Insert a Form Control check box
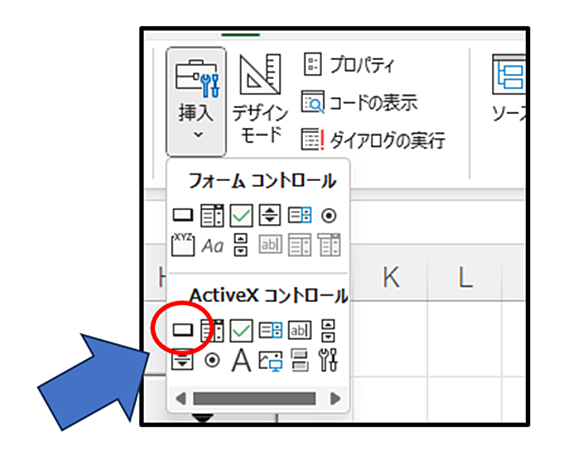The width and height of the screenshot is (586, 459). tap(241, 215)
